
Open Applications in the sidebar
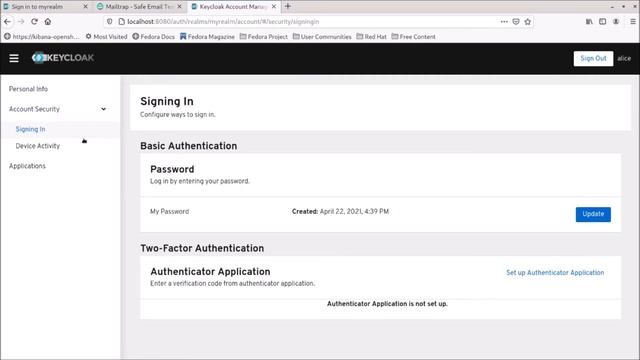(27, 166)
